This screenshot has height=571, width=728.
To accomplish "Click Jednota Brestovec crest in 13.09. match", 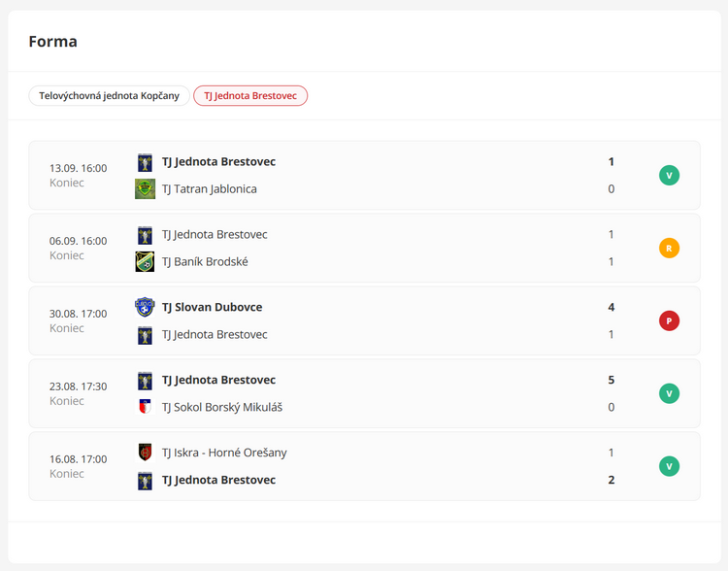I will click(x=145, y=162).
